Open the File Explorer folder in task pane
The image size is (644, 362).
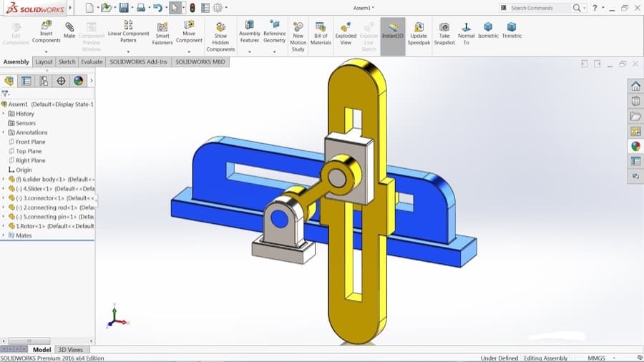[x=636, y=116]
